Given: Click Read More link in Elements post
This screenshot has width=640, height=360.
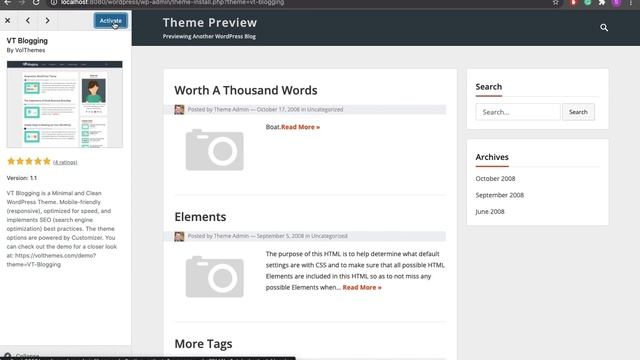Looking at the screenshot, I should tap(362, 287).
